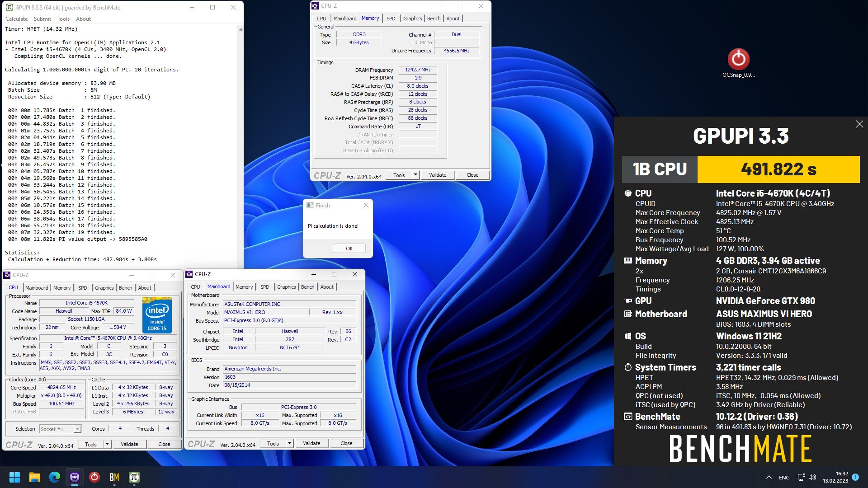Image resolution: width=868 pixels, height=488 pixels.
Task: Click the GPUPI window title icon
Action: [9, 7]
